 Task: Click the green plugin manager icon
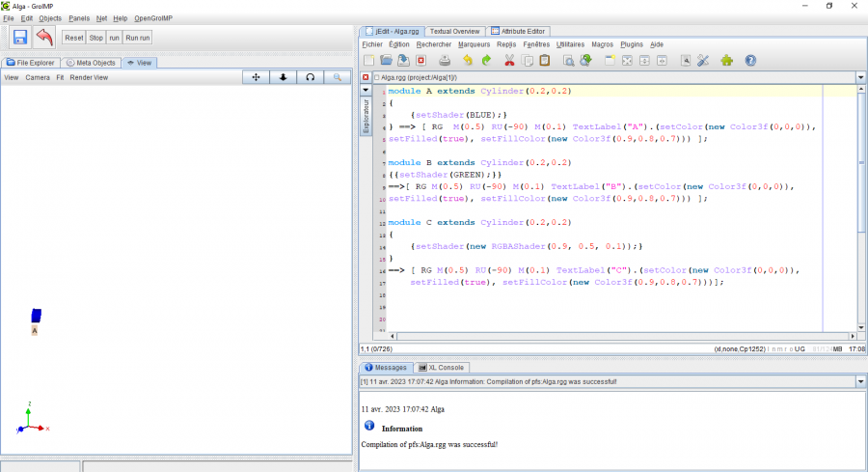tap(726, 60)
